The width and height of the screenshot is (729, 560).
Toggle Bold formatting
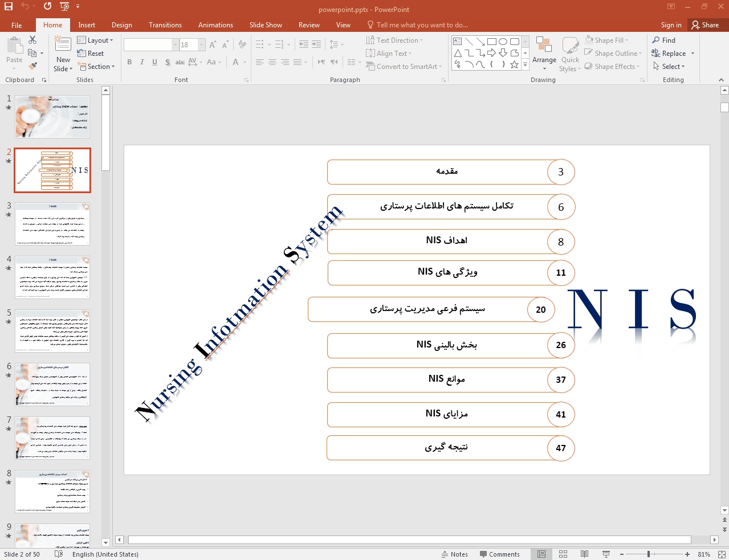129,62
